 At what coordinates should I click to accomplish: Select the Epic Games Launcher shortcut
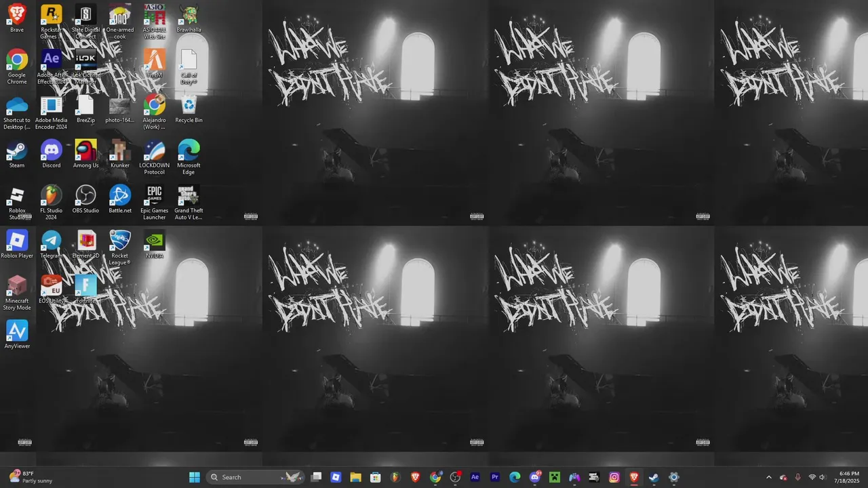155,203
